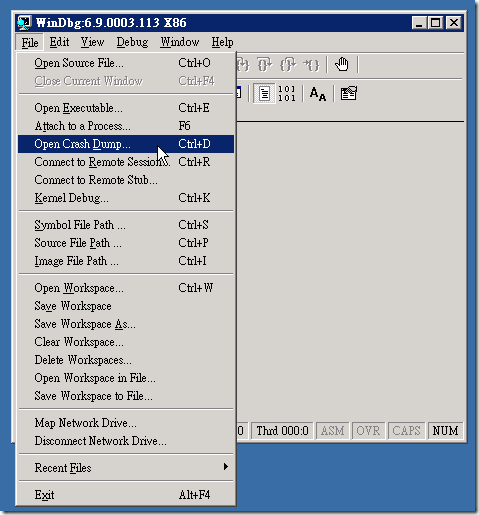Choose Delete Workspaces... entry
The image size is (479, 515).
click(x=126, y=360)
